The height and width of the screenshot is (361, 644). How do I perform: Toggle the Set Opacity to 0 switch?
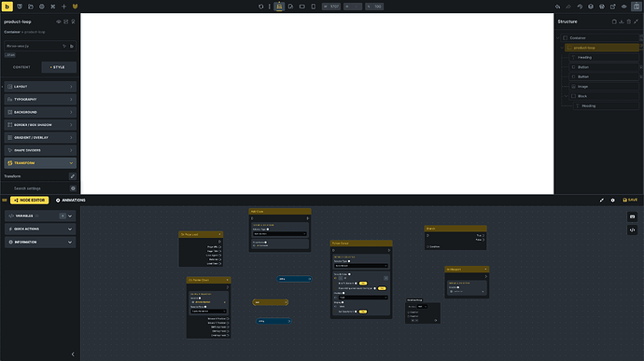coord(363,312)
